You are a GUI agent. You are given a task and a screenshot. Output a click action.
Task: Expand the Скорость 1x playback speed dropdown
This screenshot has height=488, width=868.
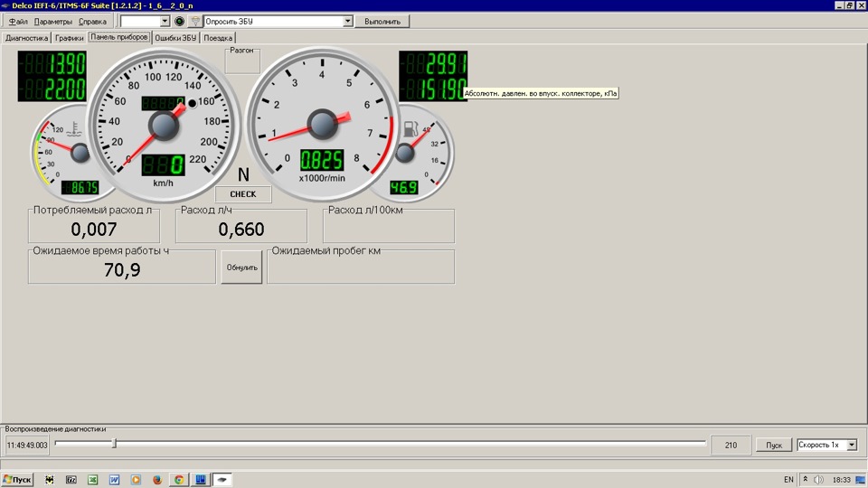coord(852,445)
